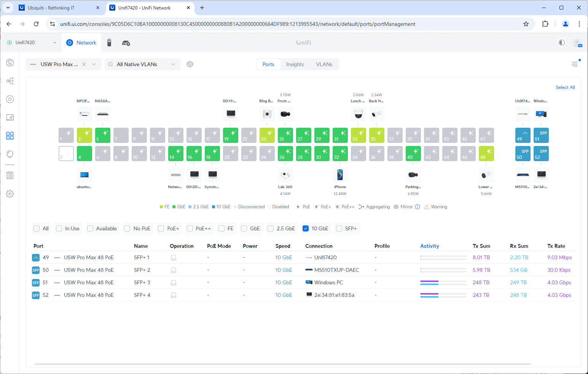Open the Unifi7420 connection on port 49
Image resolution: width=588 pixels, height=374 pixels.
coord(325,257)
